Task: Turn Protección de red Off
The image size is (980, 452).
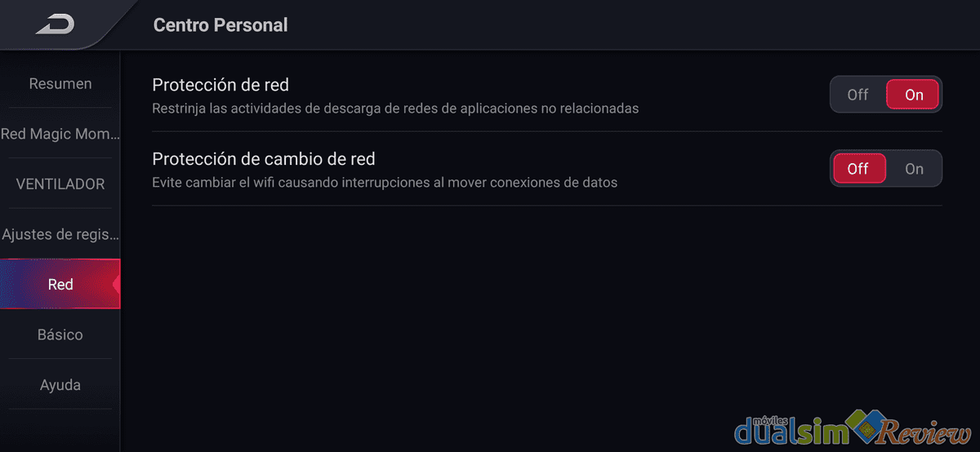Action: point(857,95)
